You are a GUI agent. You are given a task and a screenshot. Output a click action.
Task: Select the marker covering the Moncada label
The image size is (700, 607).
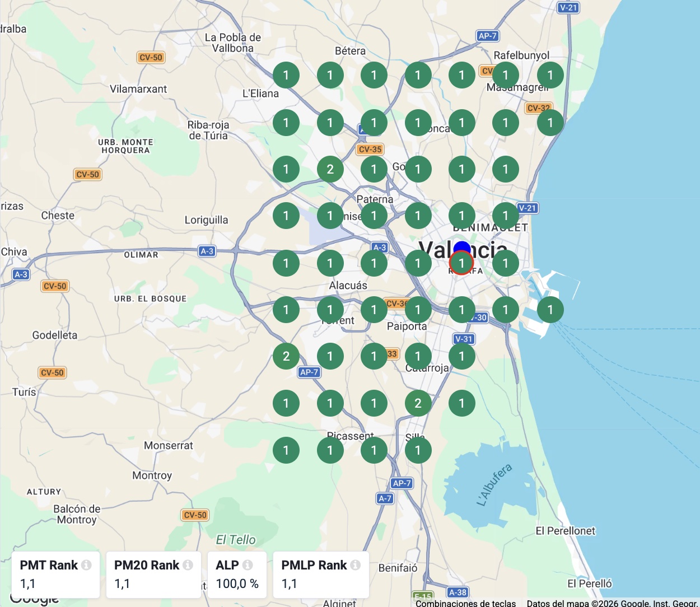click(418, 123)
